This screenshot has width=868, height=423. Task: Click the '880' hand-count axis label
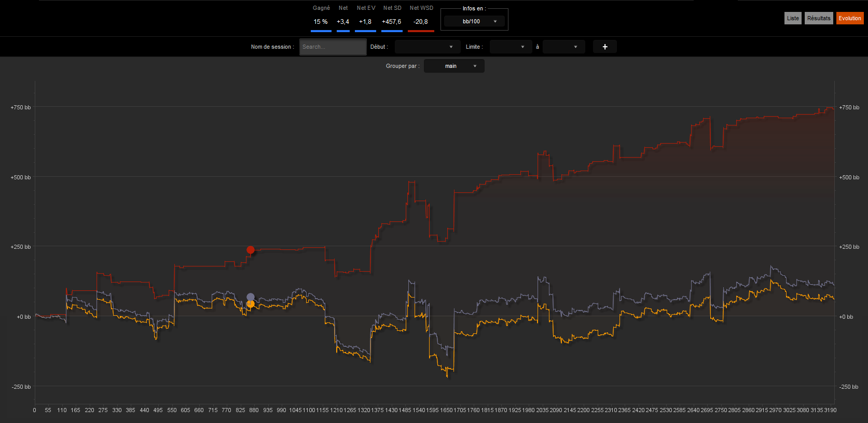(254, 410)
